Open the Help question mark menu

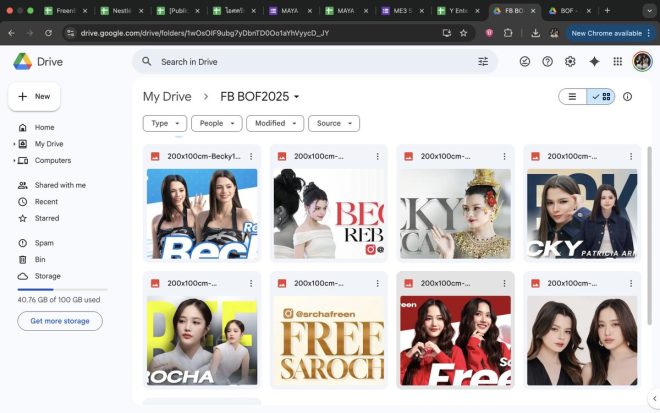(547, 61)
